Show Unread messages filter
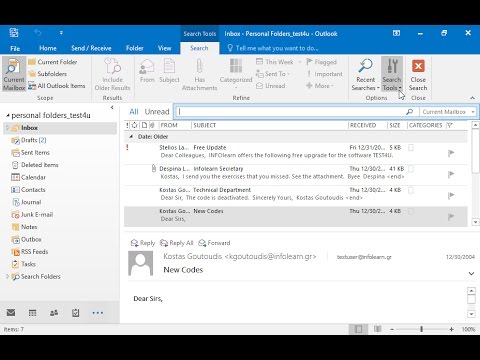This screenshot has height=360, width=480. 157,112
